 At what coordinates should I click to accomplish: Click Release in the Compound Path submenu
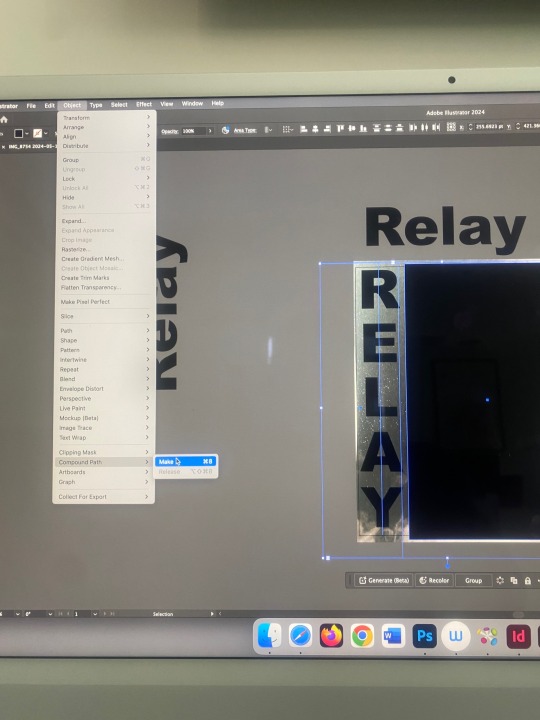point(185,472)
